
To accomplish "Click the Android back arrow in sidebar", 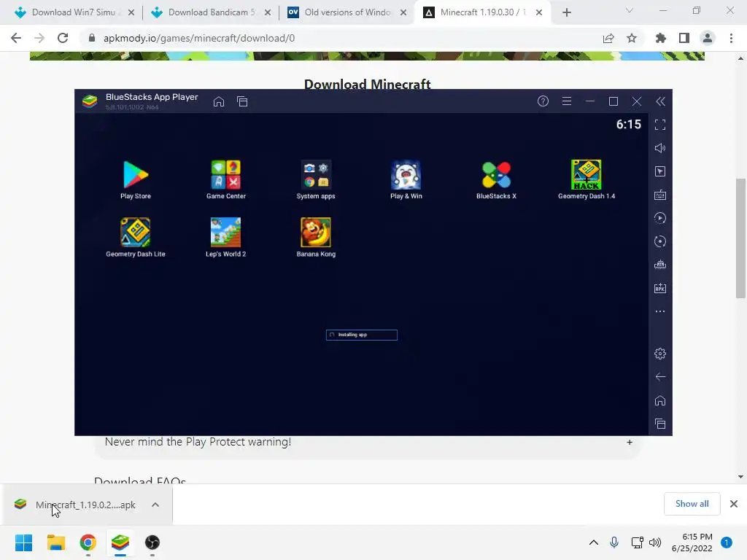I will coord(659,377).
